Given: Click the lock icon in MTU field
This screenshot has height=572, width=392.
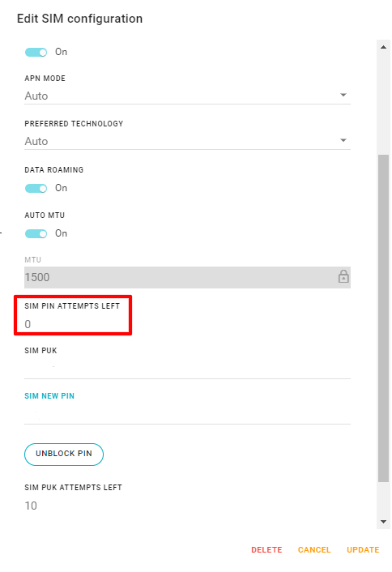Looking at the screenshot, I should (343, 277).
